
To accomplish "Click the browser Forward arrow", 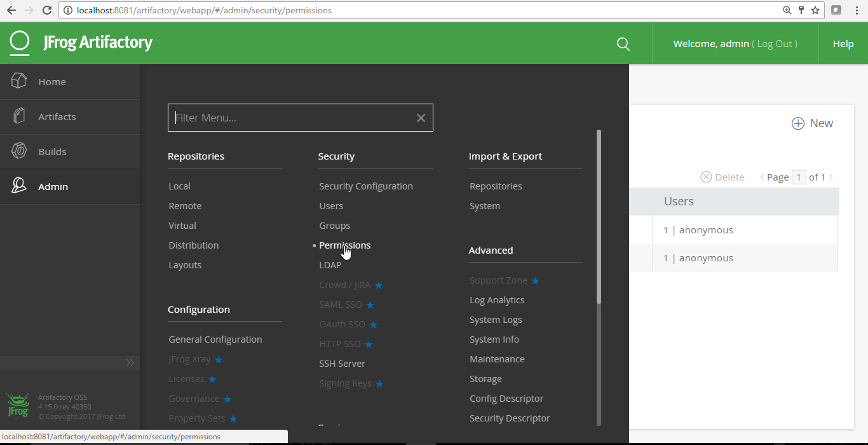I will [29, 10].
